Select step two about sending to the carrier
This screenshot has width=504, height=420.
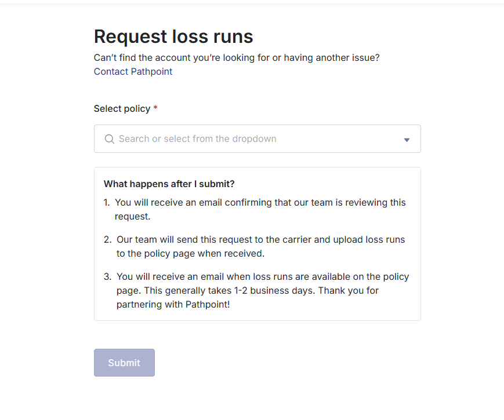[x=260, y=240]
